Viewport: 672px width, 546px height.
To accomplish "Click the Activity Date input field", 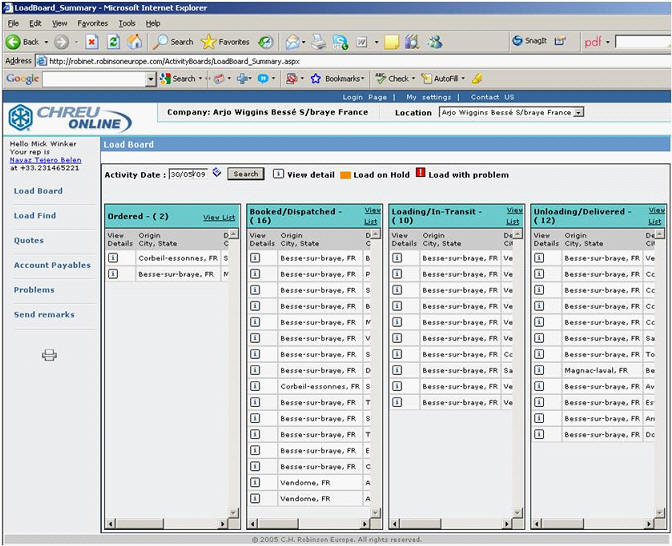I will coord(187,174).
